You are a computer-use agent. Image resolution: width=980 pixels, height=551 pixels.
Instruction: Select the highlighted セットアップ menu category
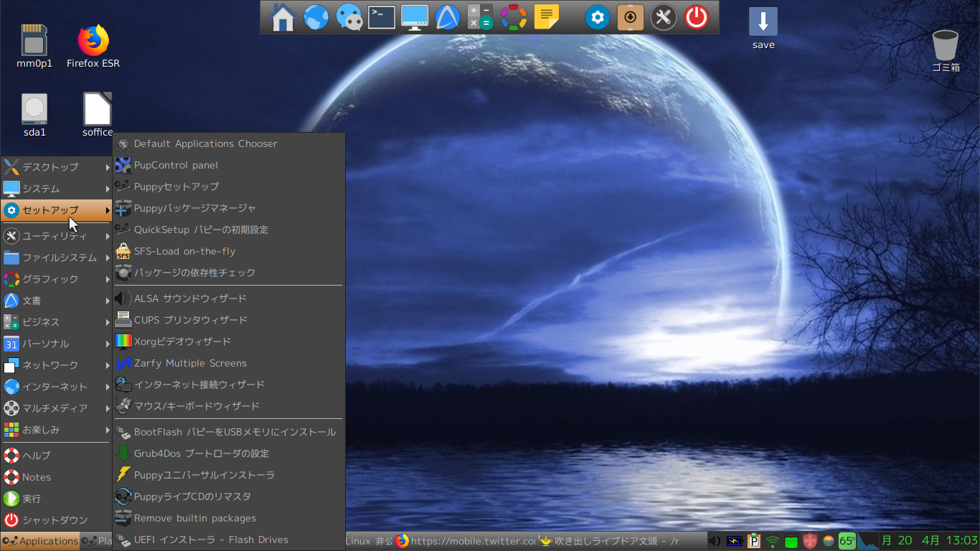coord(57,210)
